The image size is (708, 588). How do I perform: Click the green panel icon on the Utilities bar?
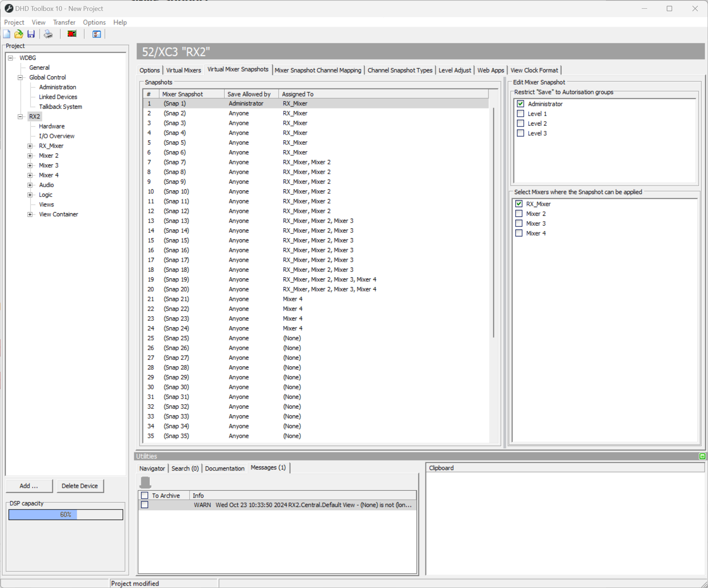coord(703,456)
